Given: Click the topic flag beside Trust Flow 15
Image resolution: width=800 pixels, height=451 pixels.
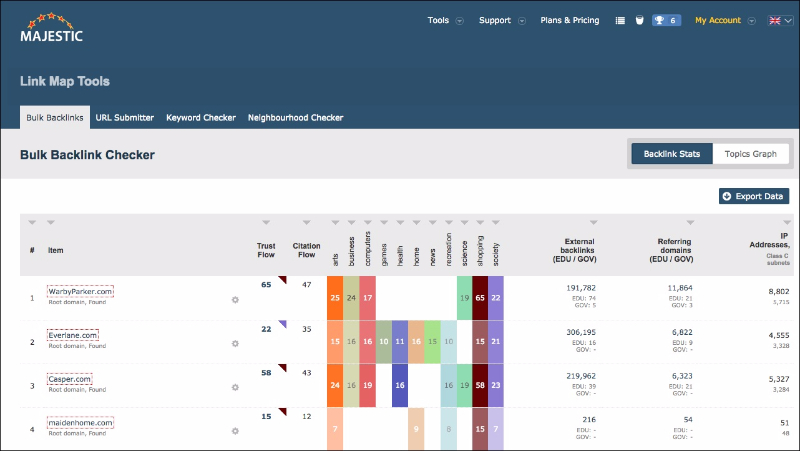Looking at the screenshot, I should pos(283,411).
